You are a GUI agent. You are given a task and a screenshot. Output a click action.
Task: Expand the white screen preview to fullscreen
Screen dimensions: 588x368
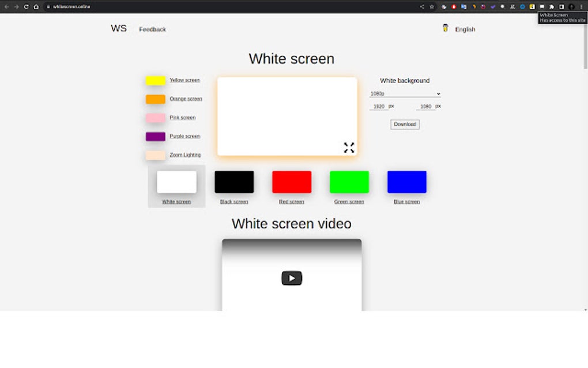(349, 148)
